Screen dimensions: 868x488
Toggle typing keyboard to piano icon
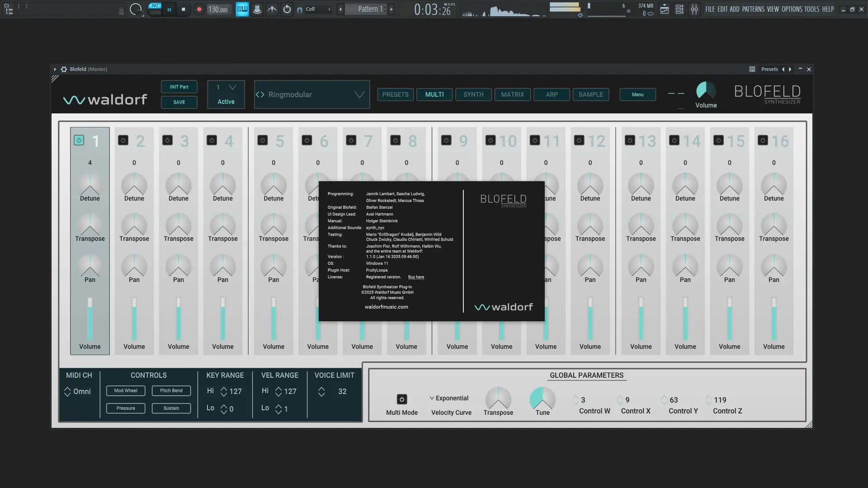pyautogui.click(x=242, y=9)
